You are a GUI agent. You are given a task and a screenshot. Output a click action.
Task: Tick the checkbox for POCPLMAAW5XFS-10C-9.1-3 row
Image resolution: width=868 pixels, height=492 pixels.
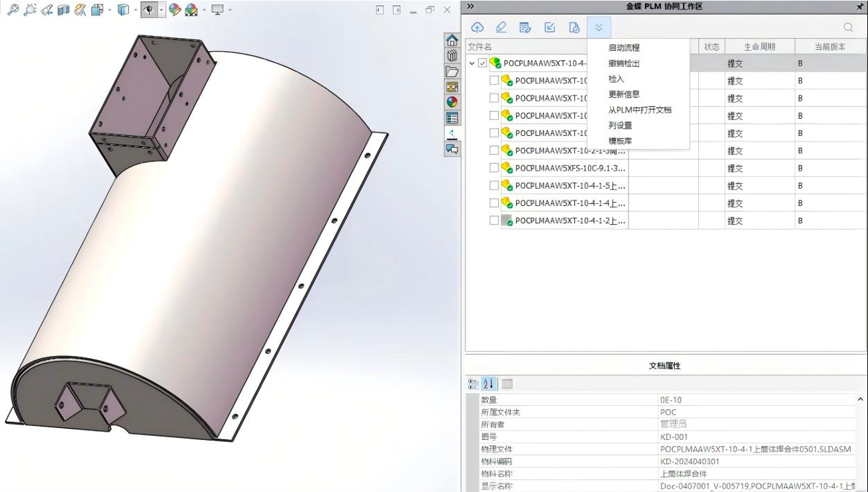click(494, 168)
